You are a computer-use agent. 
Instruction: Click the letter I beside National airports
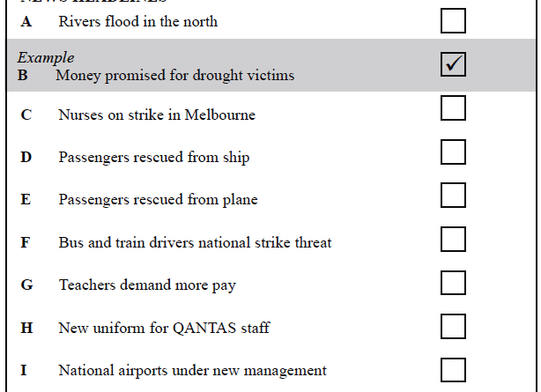click(24, 370)
